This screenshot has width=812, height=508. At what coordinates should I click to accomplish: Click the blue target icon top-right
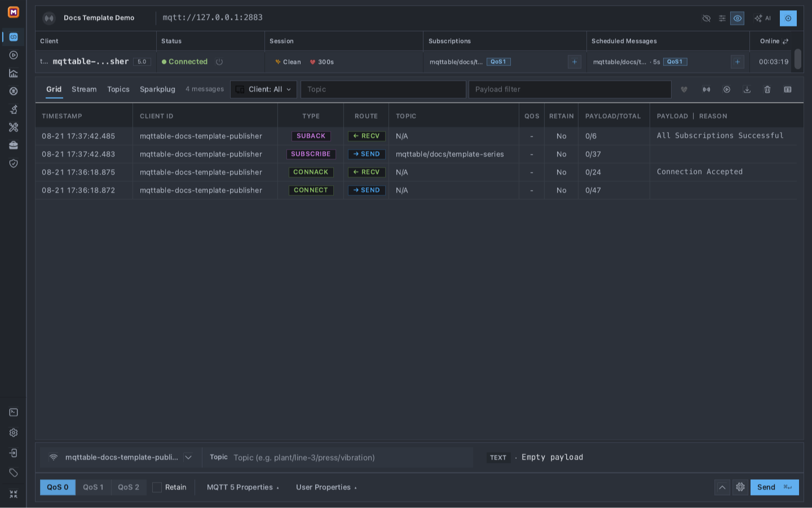pyautogui.click(x=788, y=19)
